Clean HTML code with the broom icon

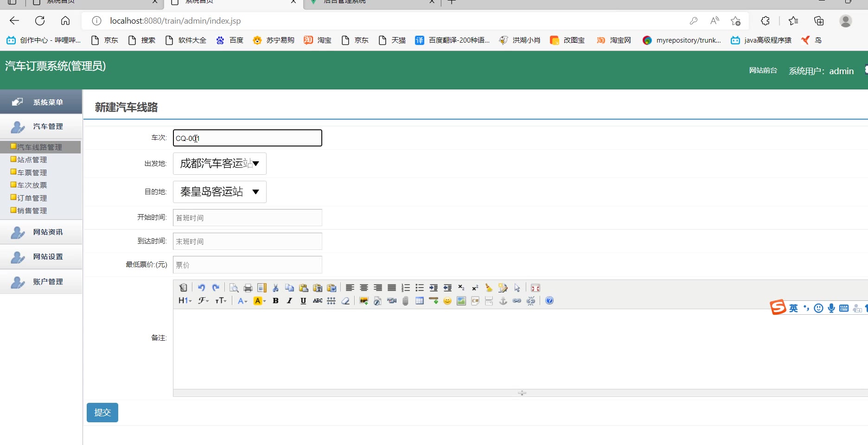489,288
